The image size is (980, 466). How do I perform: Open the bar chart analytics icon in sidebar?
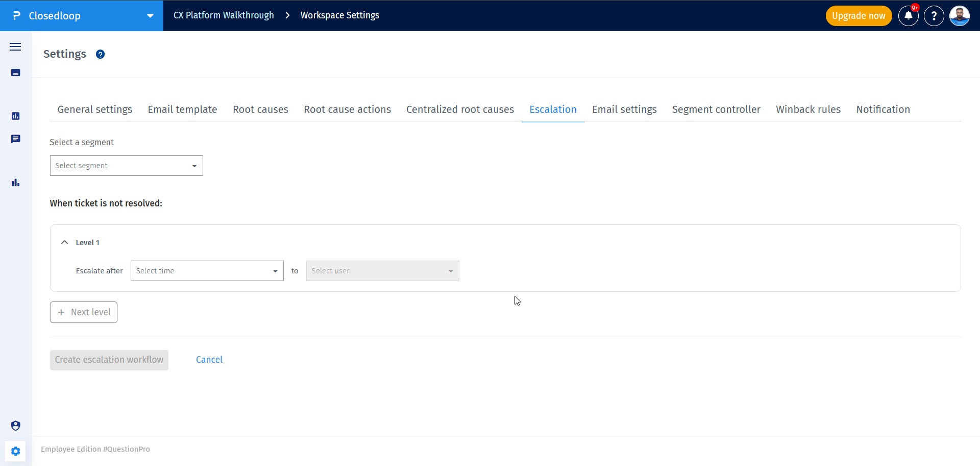pyautogui.click(x=15, y=182)
